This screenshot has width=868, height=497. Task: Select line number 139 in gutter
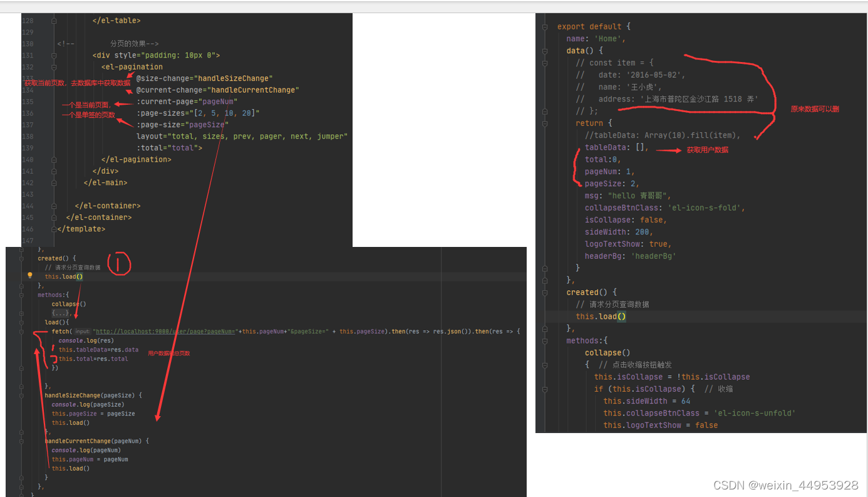[28, 148]
